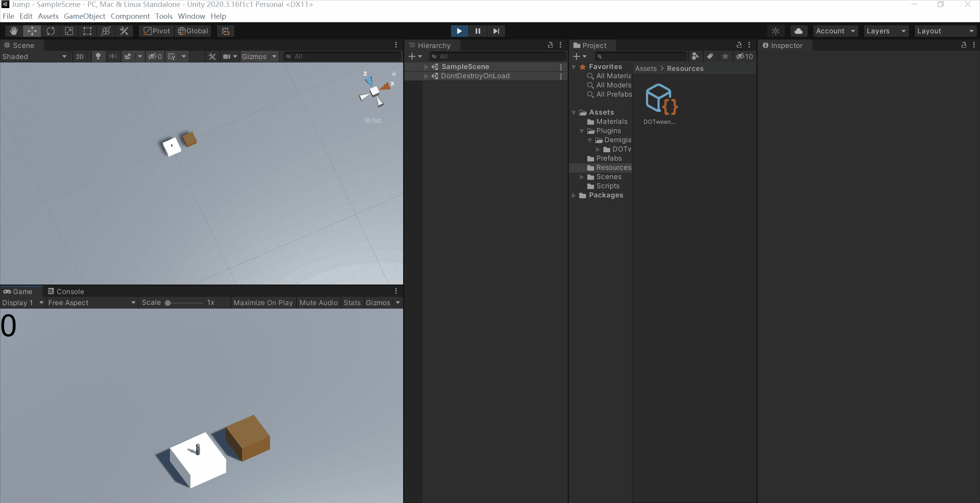Select the Rect Transform tool
Image resolution: width=980 pixels, height=503 pixels.
point(87,31)
